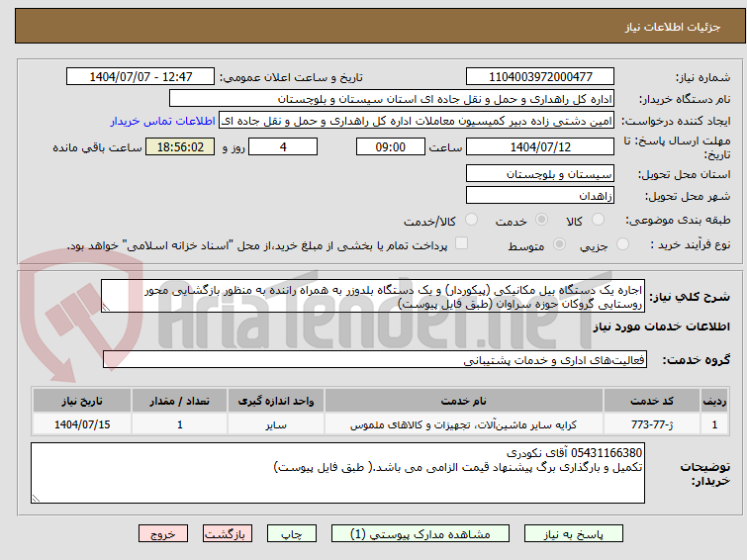
Task: Click the 09:00 time field
Action: point(391,146)
